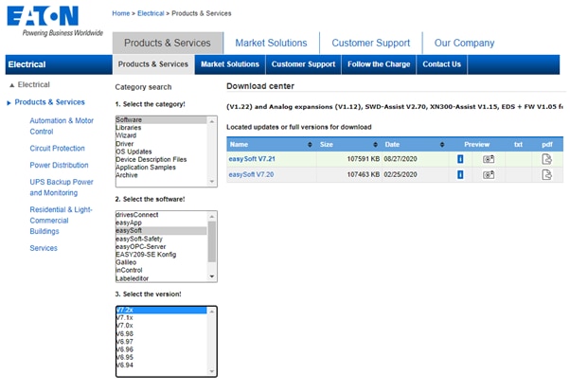Open Residential & Light-Commercial Buildings link
Screen dimensions: 570x392
pyautogui.click(x=61, y=221)
